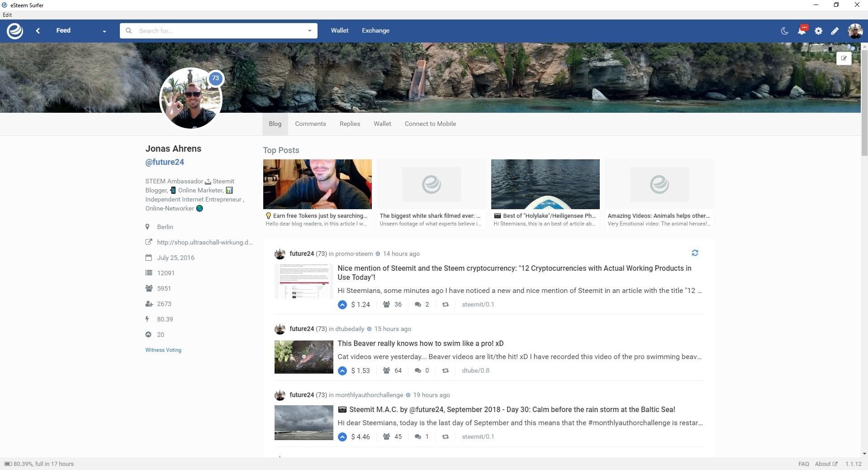Click the profile avatar picture
Image resolution: width=868 pixels, height=470 pixels.
coord(190,99)
